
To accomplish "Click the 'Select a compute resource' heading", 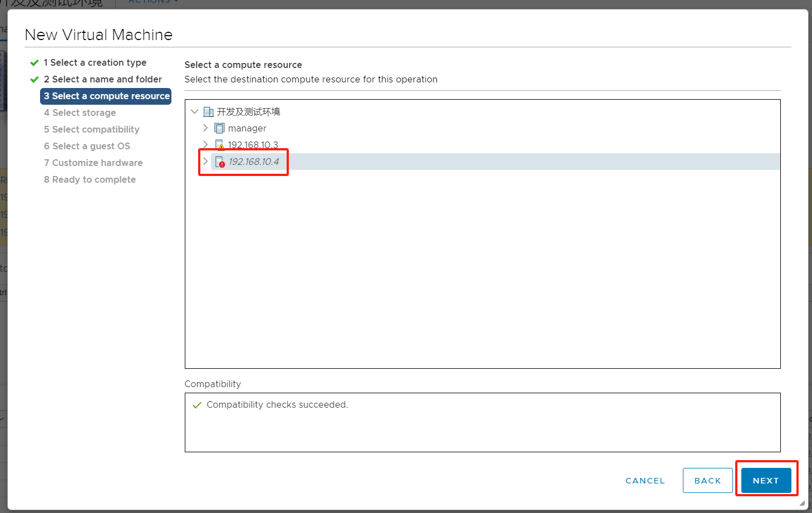I will [x=243, y=65].
